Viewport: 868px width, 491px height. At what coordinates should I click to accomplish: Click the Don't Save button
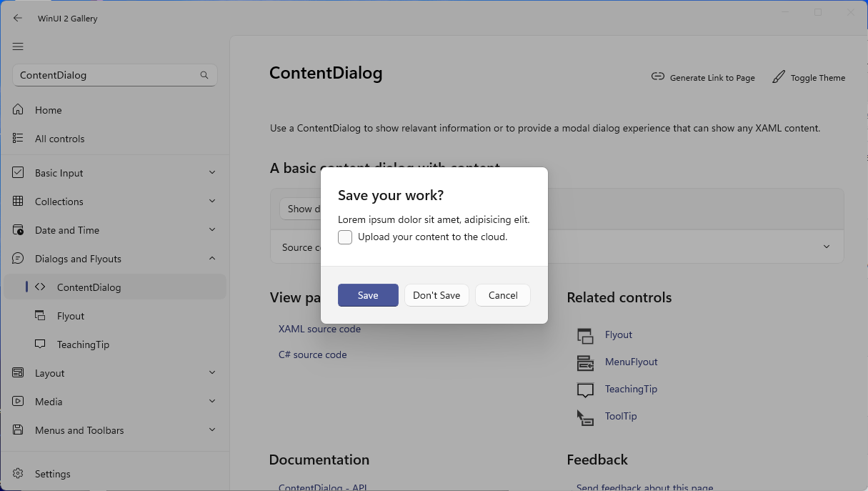(437, 294)
